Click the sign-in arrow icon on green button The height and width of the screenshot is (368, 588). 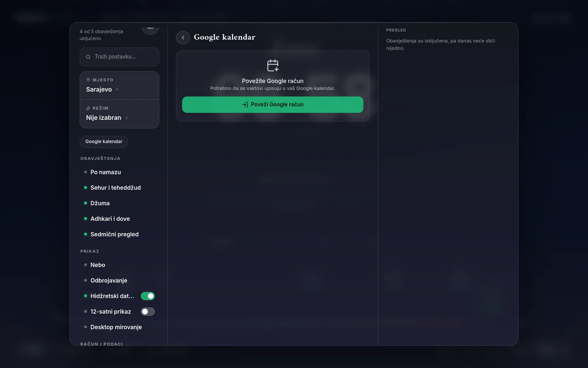(x=245, y=105)
